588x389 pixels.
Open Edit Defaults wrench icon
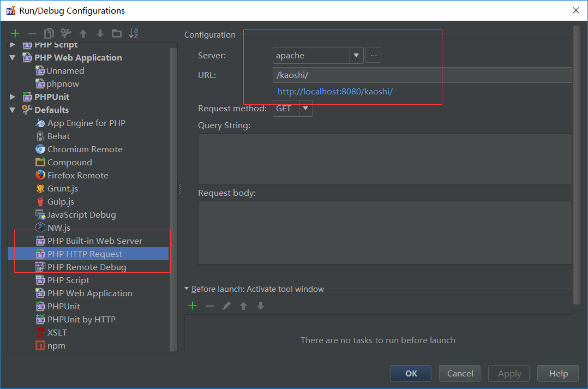click(66, 33)
